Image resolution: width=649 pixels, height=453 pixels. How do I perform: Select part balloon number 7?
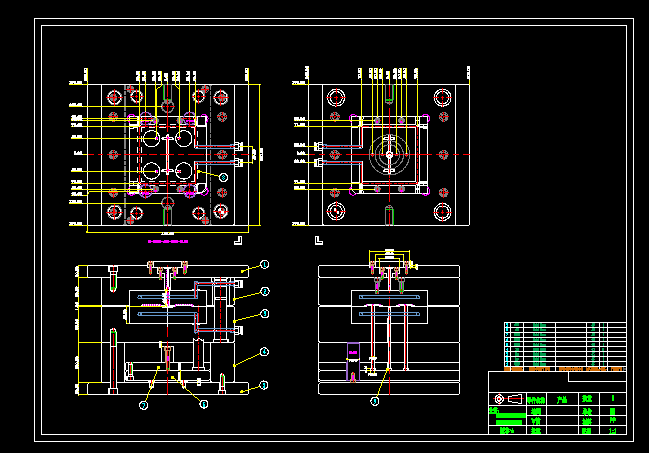click(143, 405)
